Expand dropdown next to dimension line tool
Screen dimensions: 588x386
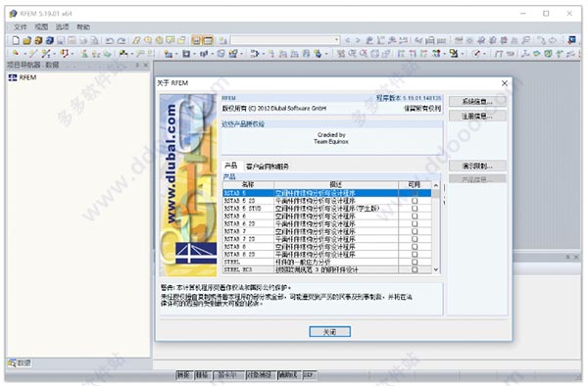pyautogui.click(x=484, y=54)
